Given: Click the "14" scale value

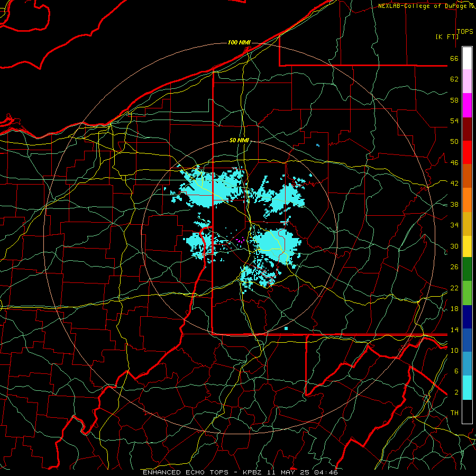Looking at the screenshot, I should point(454,329).
